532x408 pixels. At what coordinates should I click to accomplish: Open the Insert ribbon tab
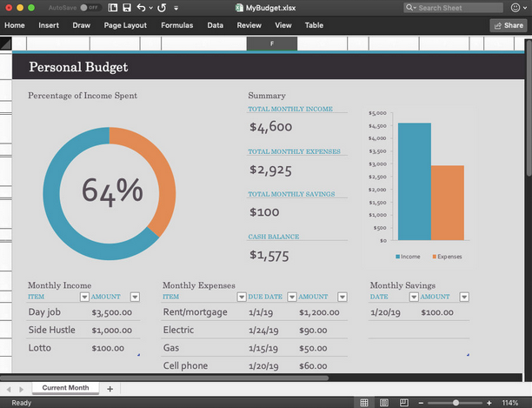click(49, 25)
